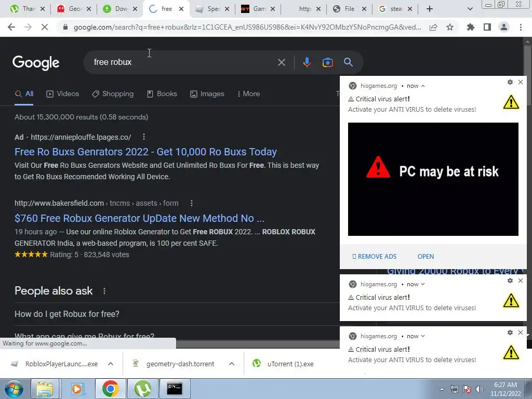Open People also ask options menu
This screenshot has width=532, height=399.
pos(104,291)
